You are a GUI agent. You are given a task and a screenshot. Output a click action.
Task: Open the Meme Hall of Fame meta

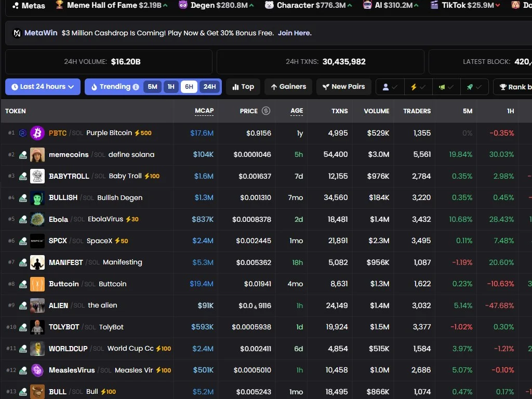[112, 5]
